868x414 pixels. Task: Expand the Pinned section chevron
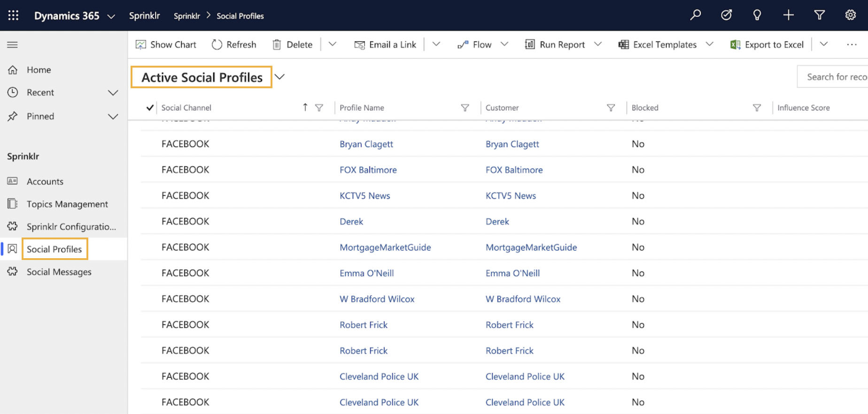click(113, 116)
